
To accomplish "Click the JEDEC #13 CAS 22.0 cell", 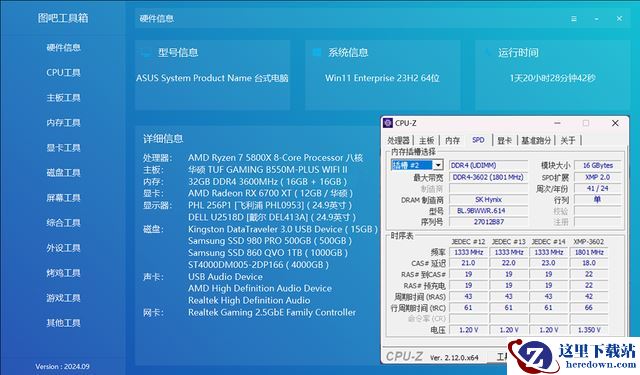I will (x=508, y=264).
